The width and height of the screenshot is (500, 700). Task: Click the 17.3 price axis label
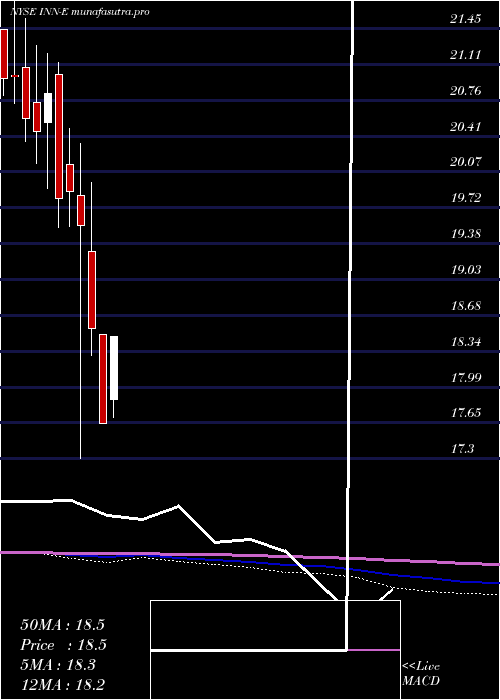coord(462,449)
